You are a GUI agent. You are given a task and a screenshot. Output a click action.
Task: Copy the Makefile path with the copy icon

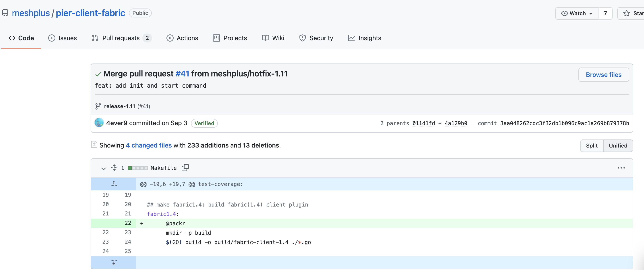click(x=185, y=168)
